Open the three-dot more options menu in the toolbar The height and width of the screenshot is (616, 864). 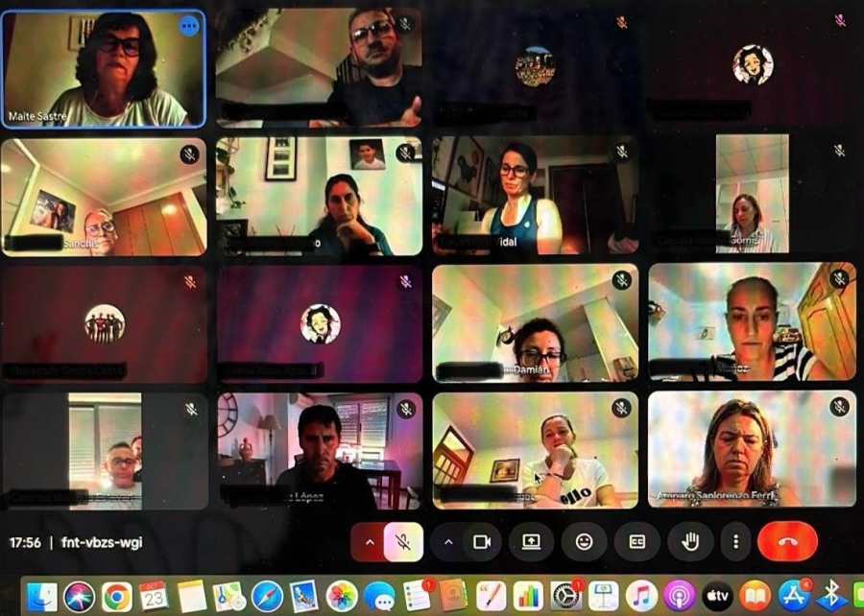tap(735, 542)
